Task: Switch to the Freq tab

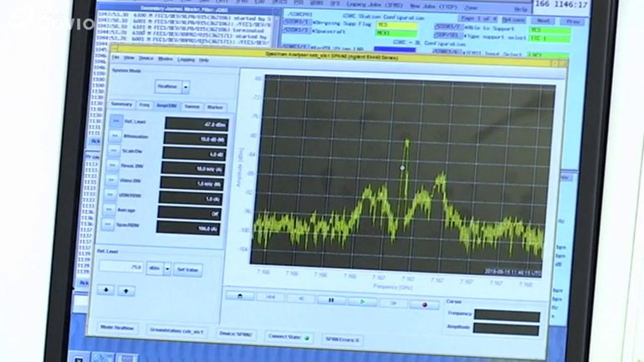Action: tap(145, 105)
